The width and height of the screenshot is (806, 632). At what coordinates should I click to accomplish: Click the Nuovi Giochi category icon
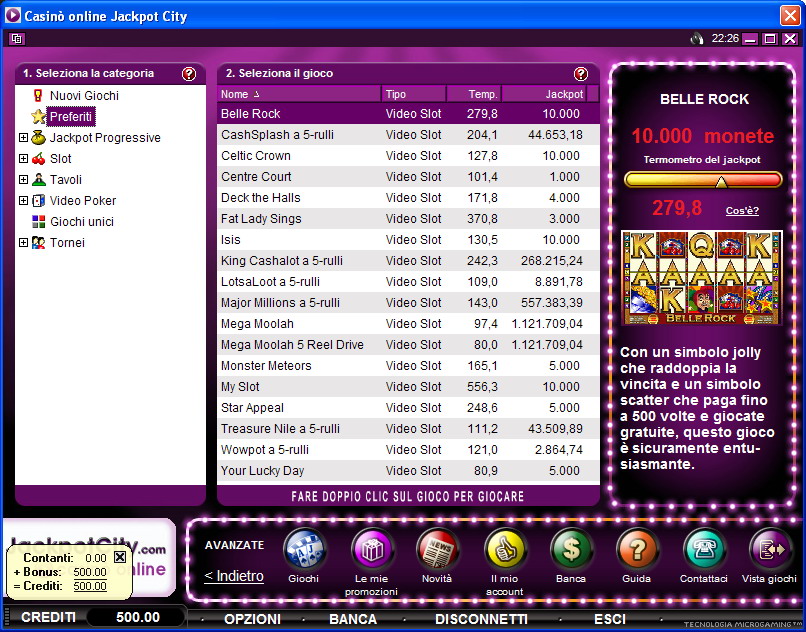point(38,96)
